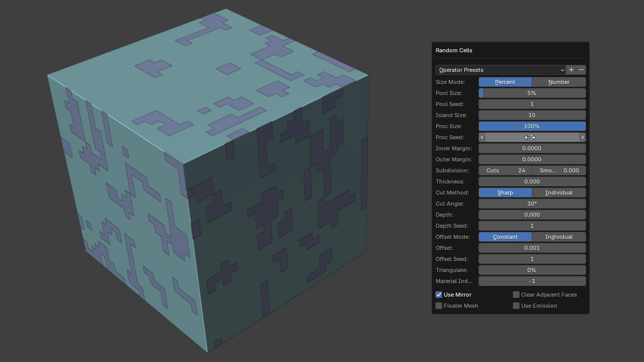The width and height of the screenshot is (644, 362).
Task: Click the Subdivision Cuts field
Action: (x=505, y=170)
